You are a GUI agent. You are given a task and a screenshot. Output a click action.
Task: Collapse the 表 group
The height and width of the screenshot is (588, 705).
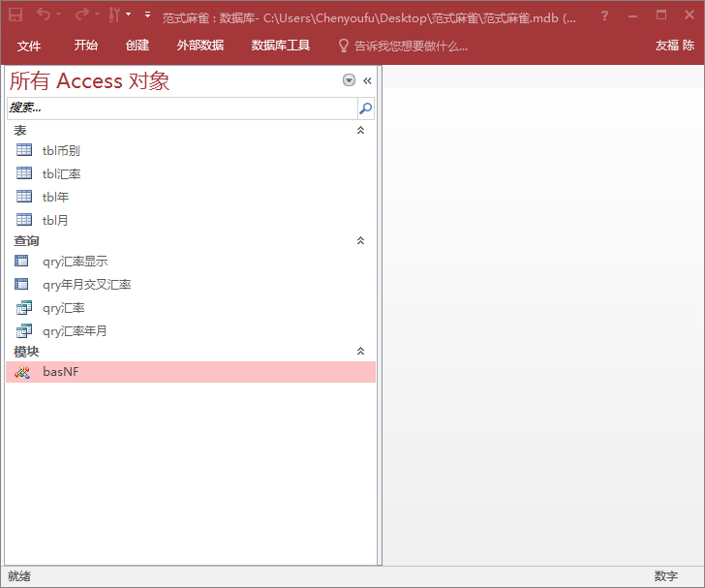point(360,131)
